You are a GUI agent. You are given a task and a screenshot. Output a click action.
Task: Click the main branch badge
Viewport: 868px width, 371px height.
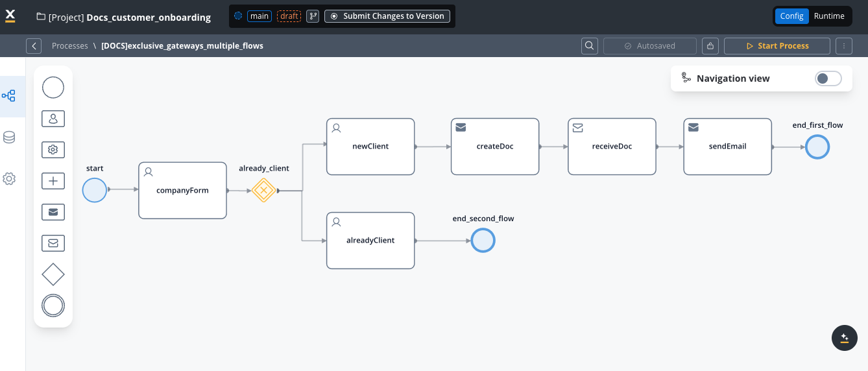(x=259, y=16)
